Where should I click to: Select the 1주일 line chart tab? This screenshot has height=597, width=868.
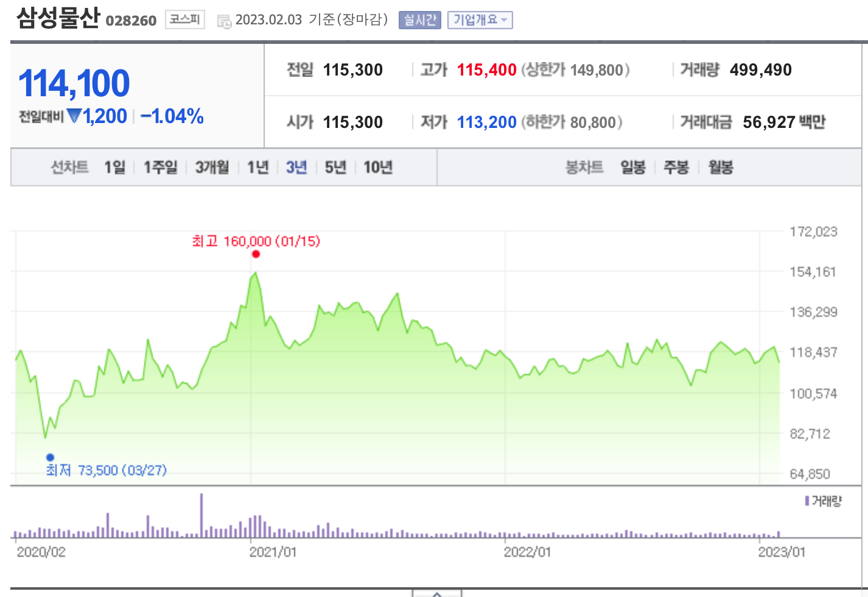tap(161, 167)
